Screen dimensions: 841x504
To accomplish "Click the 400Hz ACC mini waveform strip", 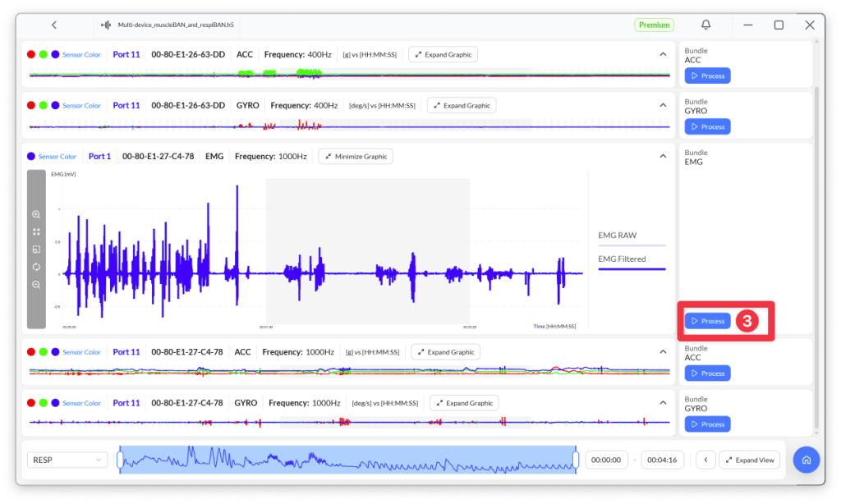I will coord(350,74).
